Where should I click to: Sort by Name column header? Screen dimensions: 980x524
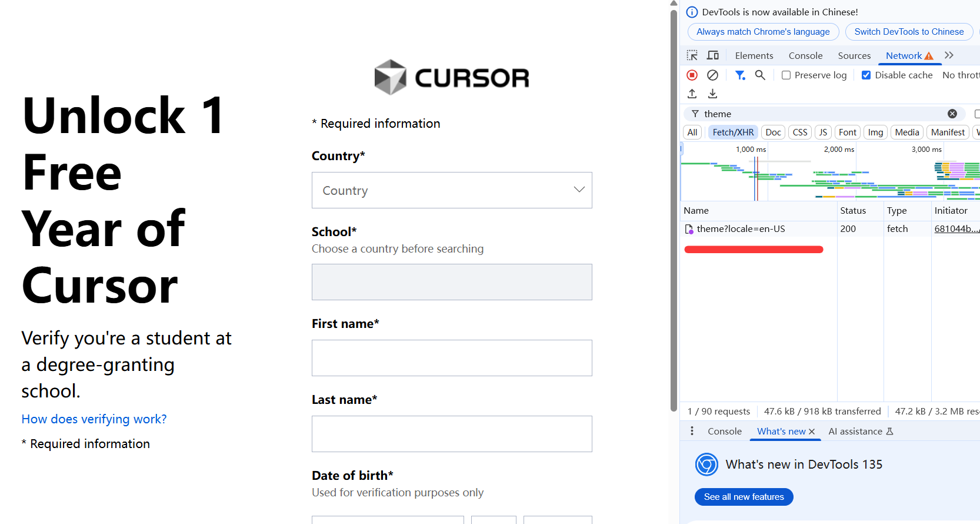tap(759, 211)
